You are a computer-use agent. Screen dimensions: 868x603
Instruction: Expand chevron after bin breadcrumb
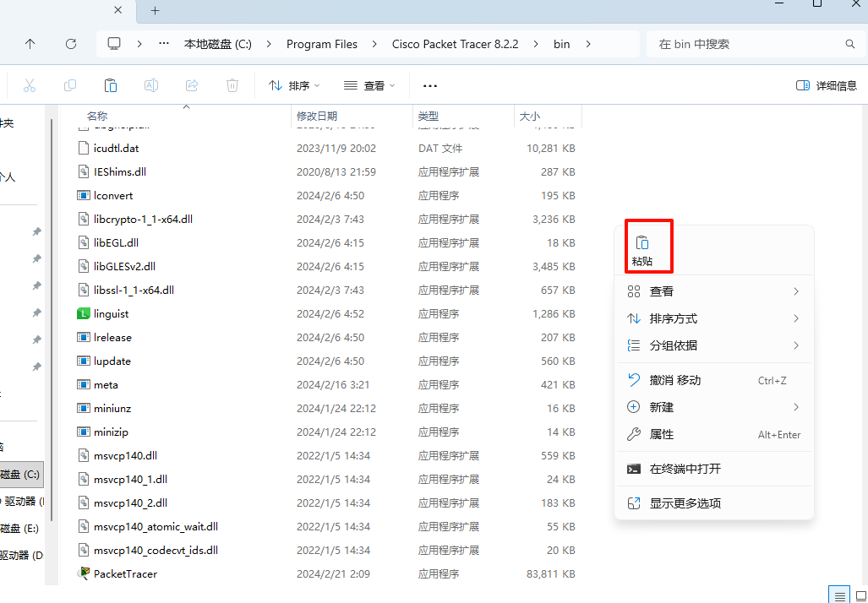(x=588, y=44)
